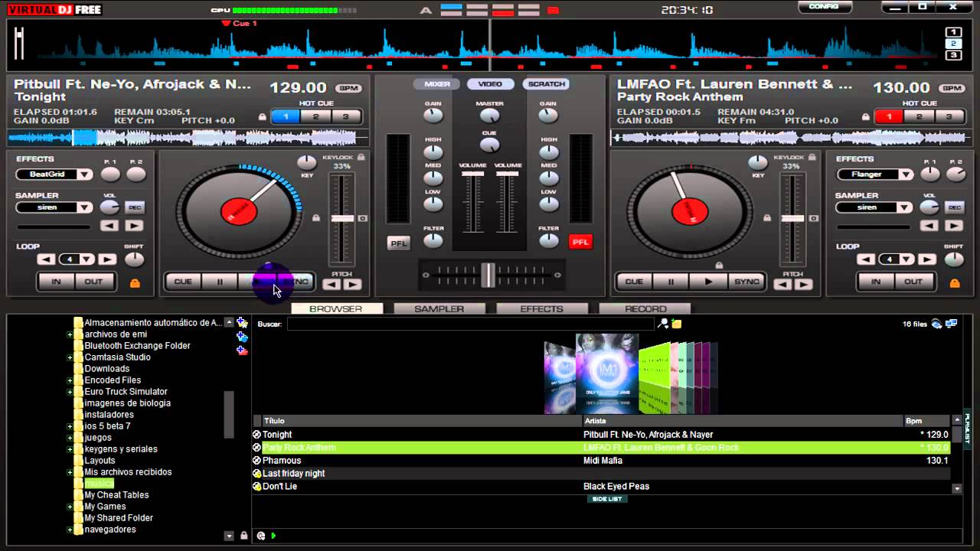Toggle right deck BPM button

952,88
